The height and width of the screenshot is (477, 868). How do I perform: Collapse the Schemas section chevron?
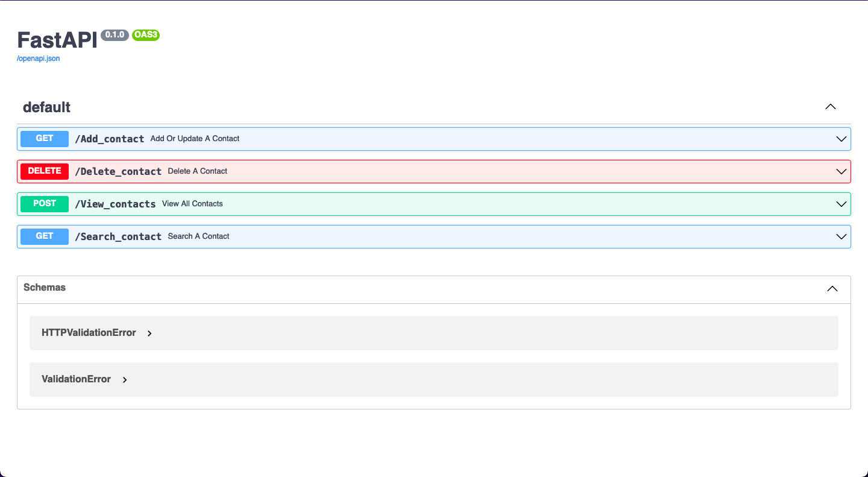(832, 288)
